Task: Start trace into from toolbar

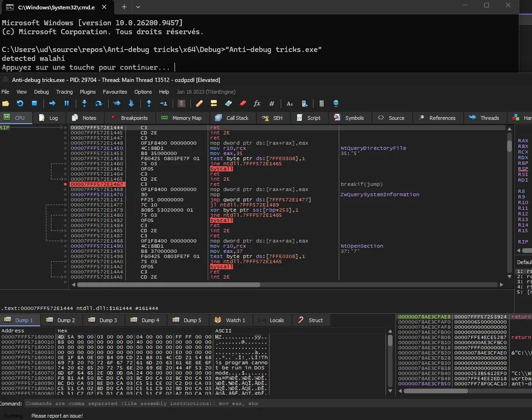Action: pyautogui.click(x=117, y=103)
